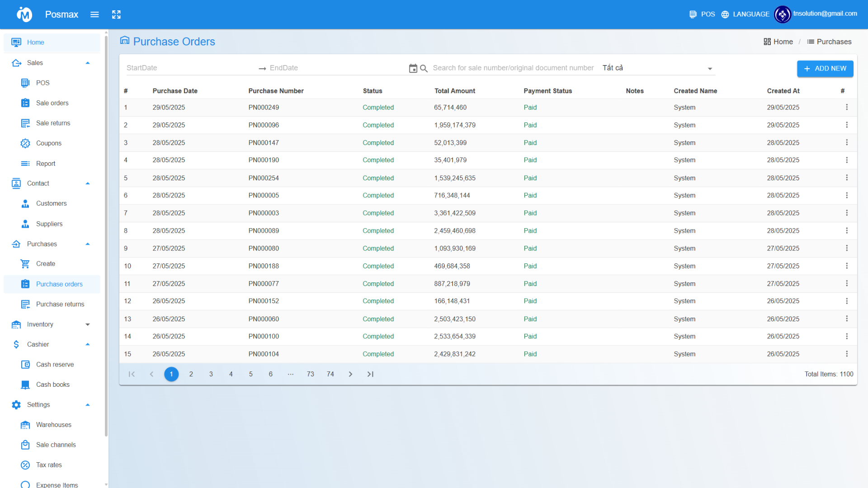Click the hamburger menu icon
Viewport: 868px width, 488px height.
(94, 14)
